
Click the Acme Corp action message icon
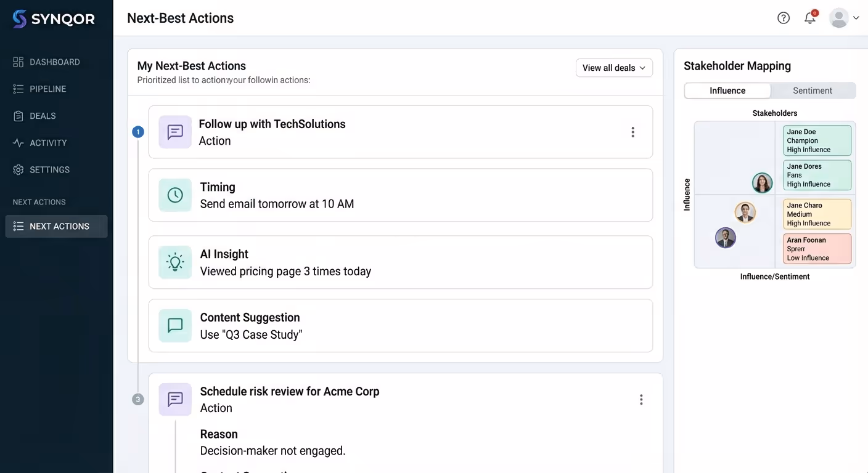(175, 399)
